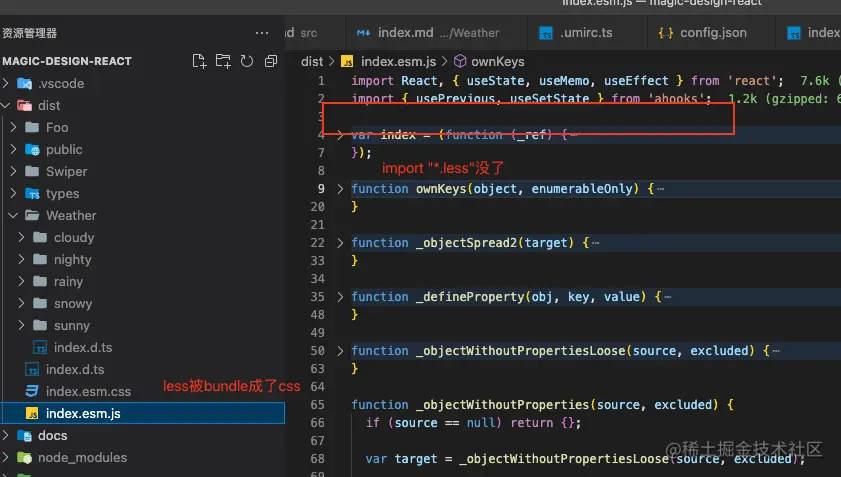The width and height of the screenshot is (841, 477).
Task: Click the node_modules folder icon
Action: coord(24,458)
